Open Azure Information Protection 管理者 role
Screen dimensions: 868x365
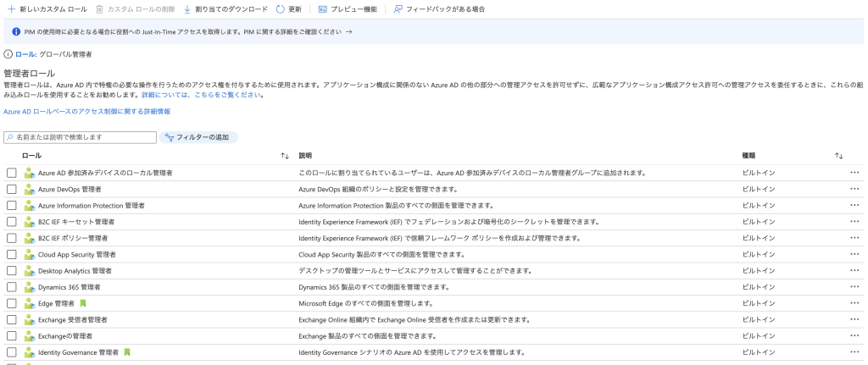tap(92, 206)
